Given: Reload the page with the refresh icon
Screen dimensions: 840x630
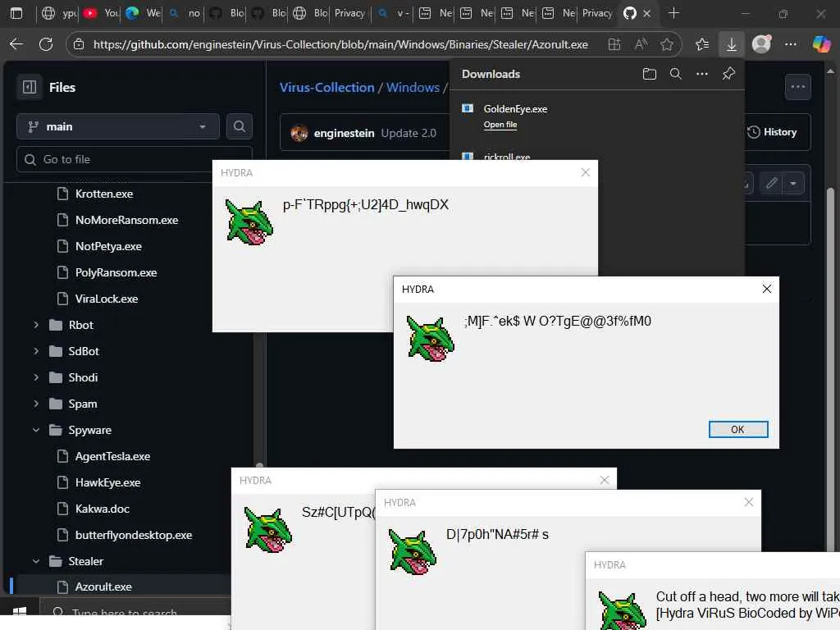Looking at the screenshot, I should pyautogui.click(x=46, y=44).
